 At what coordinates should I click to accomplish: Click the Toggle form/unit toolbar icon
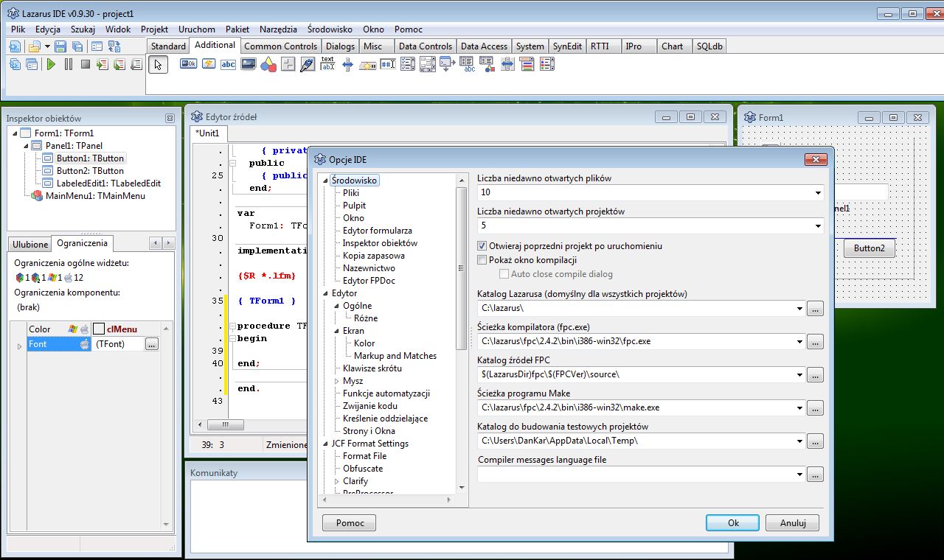click(114, 46)
